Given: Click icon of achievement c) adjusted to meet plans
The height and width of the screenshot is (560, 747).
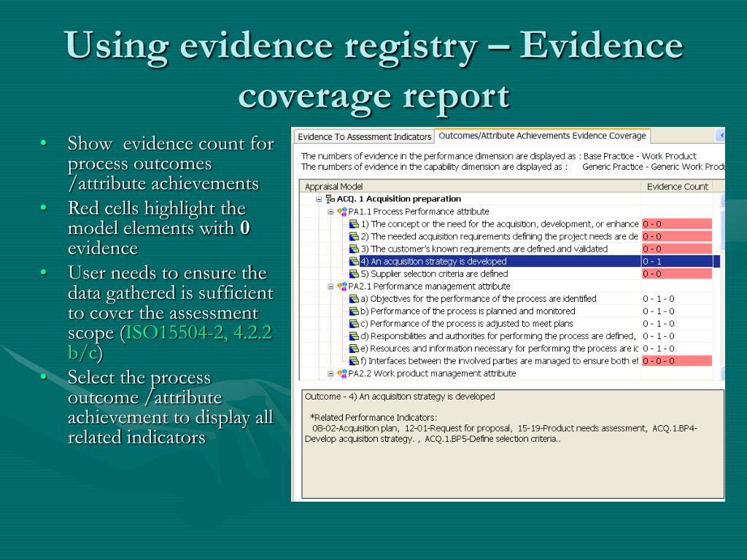Looking at the screenshot, I should [354, 323].
